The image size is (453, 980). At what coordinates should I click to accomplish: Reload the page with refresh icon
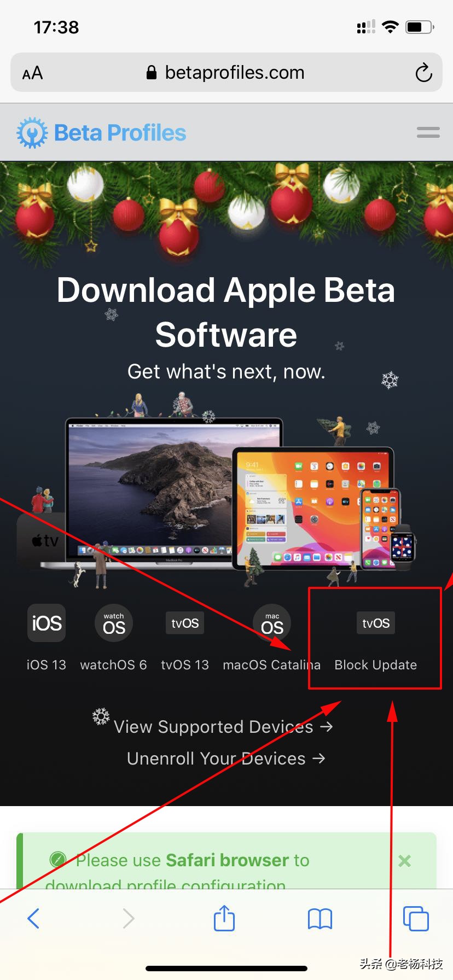coord(423,73)
